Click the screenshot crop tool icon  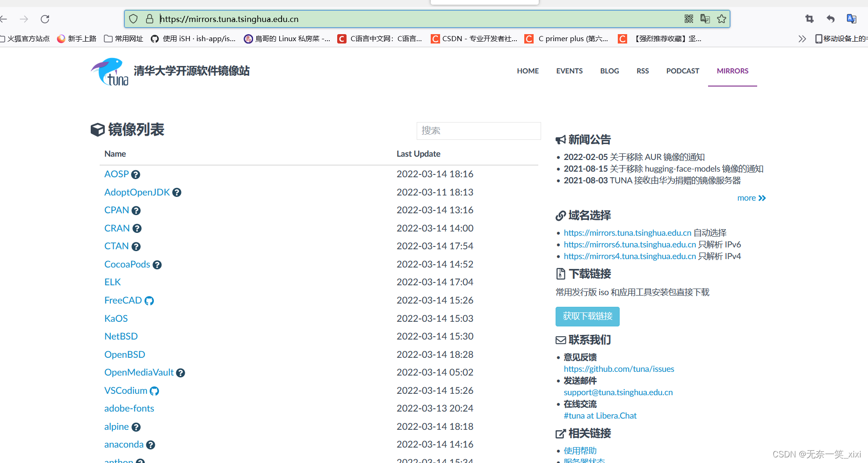810,19
